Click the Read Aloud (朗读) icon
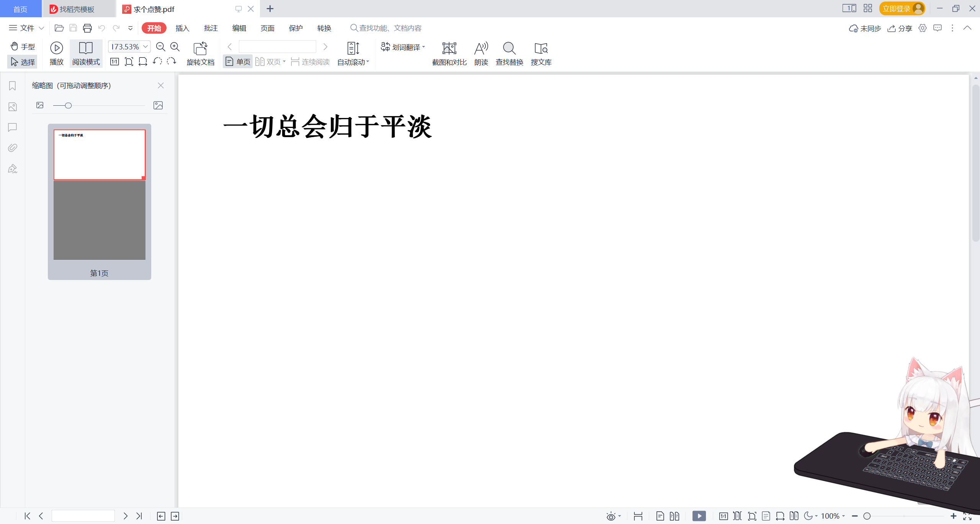Viewport: 980px width, 524px height. [481, 49]
